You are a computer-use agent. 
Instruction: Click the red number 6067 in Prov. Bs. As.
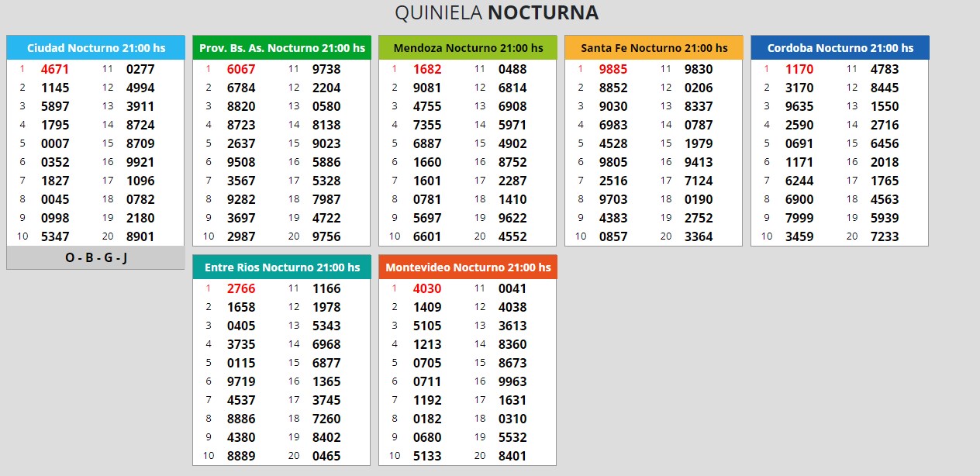click(x=241, y=69)
